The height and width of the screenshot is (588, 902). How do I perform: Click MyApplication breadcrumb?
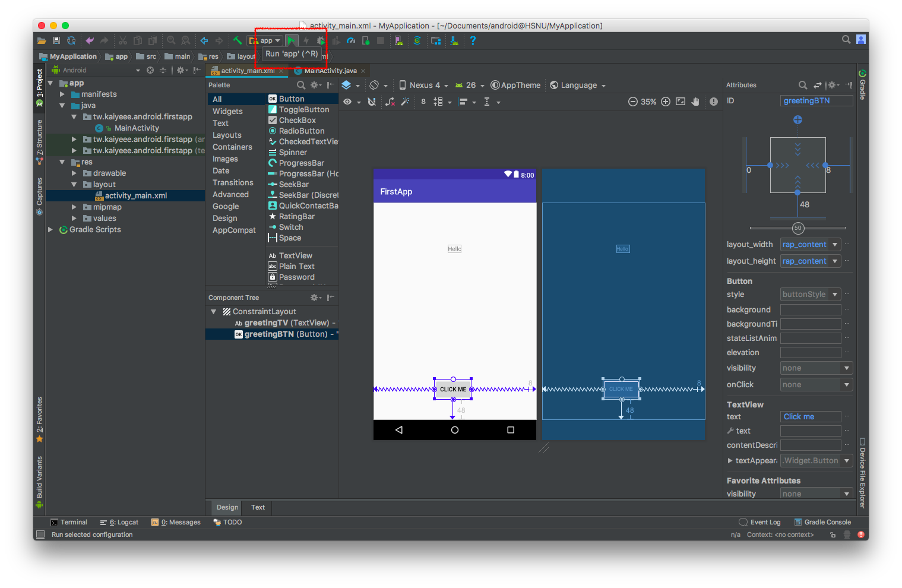click(68, 56)
